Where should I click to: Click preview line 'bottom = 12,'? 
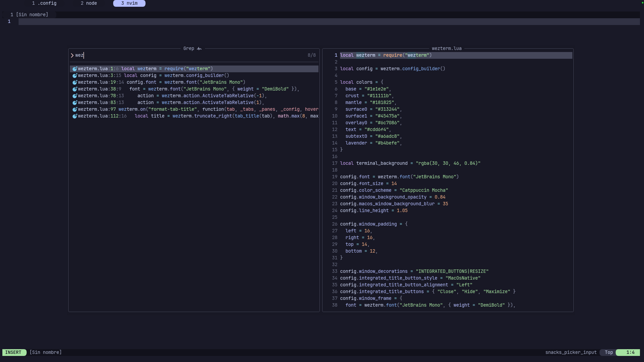click(362, 251)
